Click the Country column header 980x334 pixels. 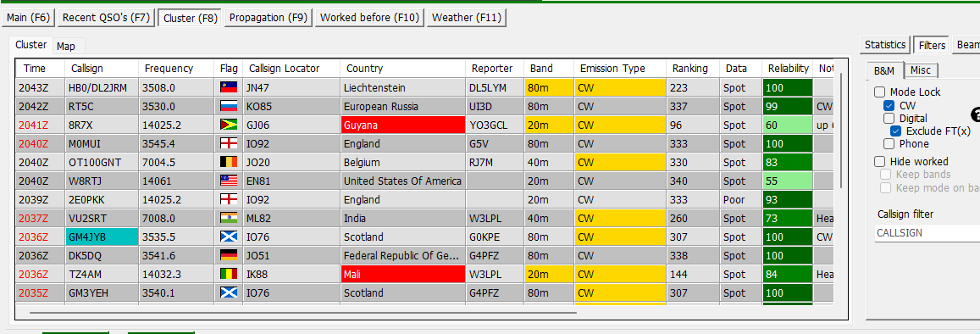(x=403, y=69)
